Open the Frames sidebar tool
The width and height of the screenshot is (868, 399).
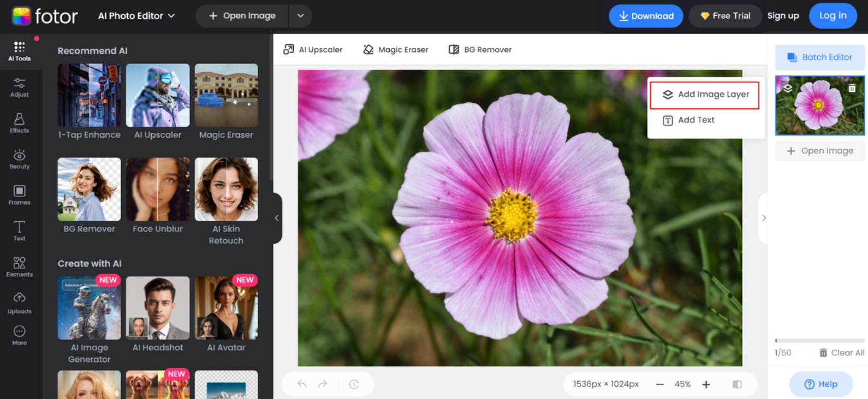(20, 195)
